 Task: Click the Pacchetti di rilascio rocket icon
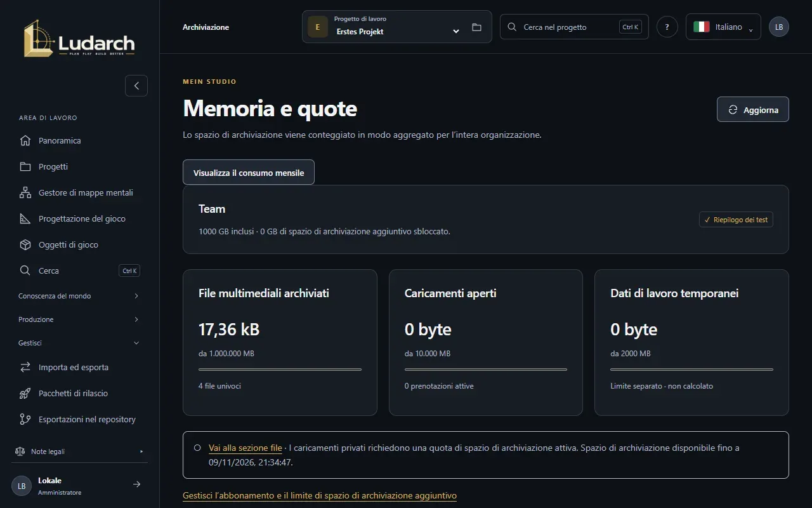[x=25, y=393]
